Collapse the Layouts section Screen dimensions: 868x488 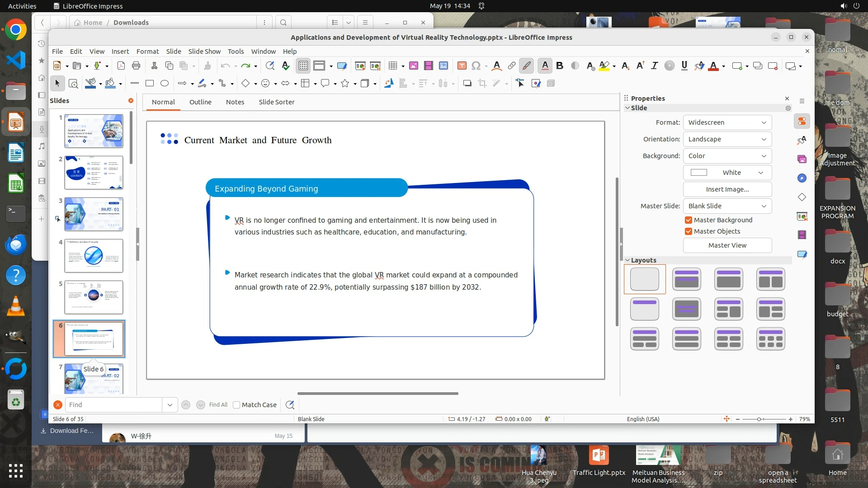(627, 260)
